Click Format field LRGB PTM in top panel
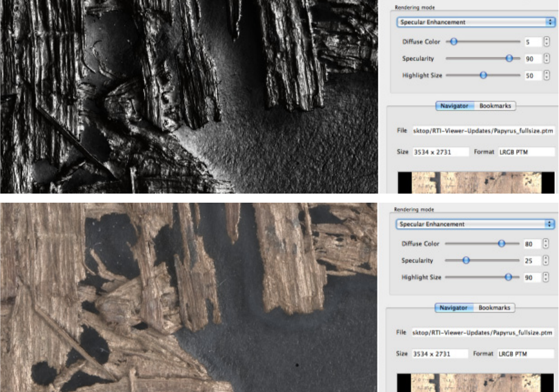The image size is (559, 392). point(526,152)
